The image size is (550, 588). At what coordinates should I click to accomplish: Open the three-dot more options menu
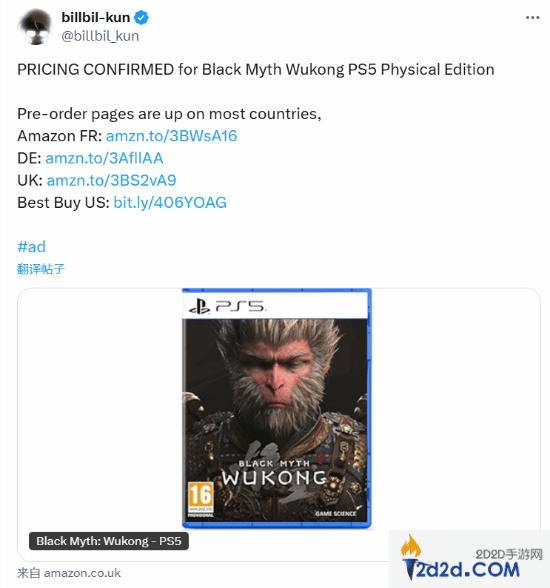532,18
